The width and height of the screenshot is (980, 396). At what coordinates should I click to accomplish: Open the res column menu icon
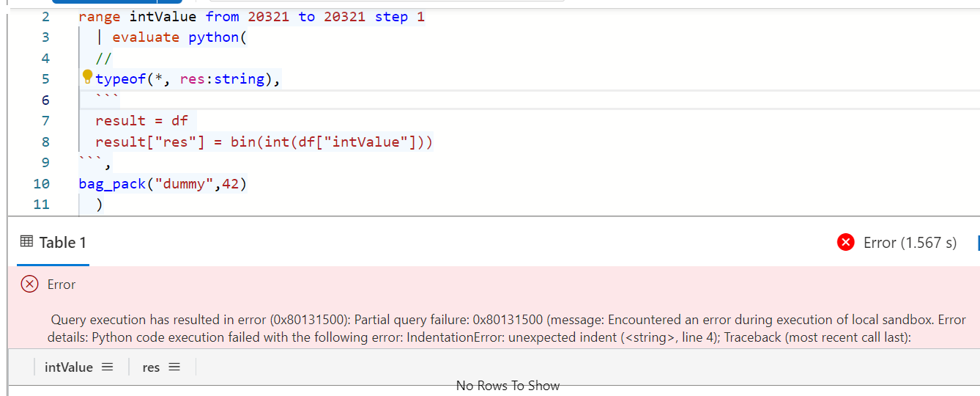pyautogui.click(x=174, y=367)
